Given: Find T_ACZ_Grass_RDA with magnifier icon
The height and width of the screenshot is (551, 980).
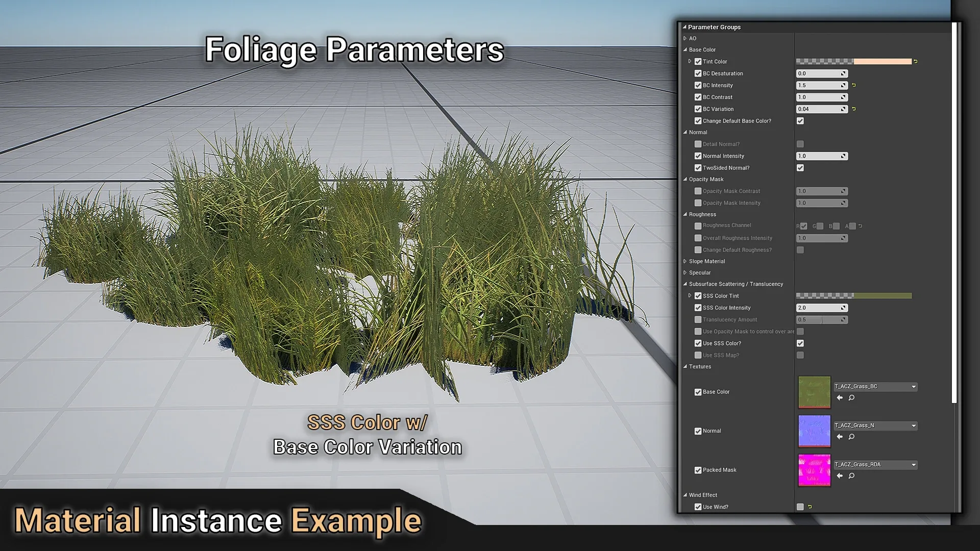Looking at the screenshot, I should [851, 476].
